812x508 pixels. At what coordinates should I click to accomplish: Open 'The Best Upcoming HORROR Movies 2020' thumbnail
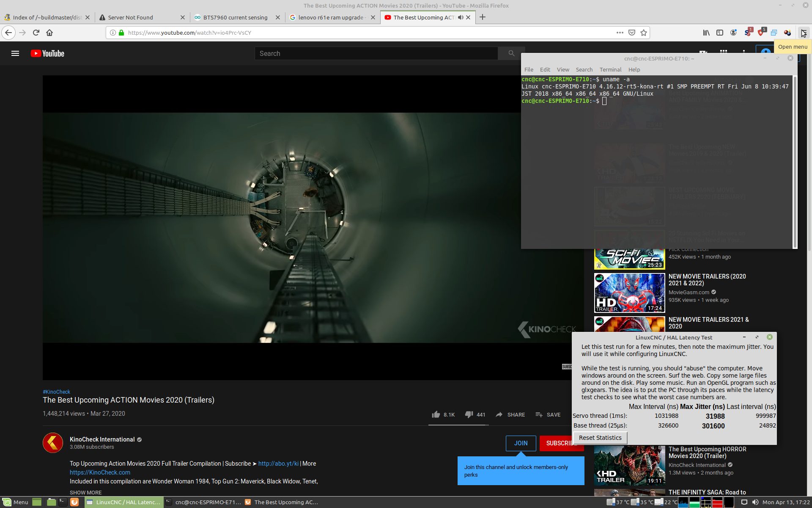pyautogui.click(x=629, y=465)
